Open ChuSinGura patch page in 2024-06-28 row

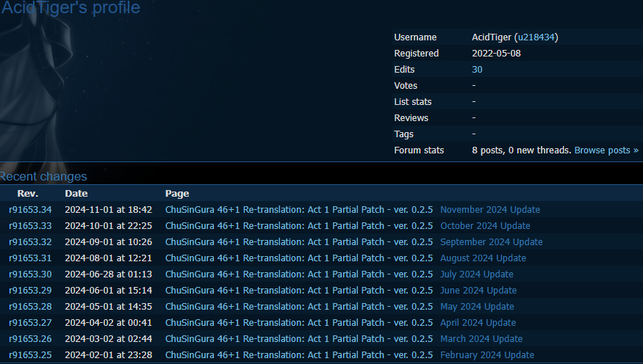(299, 274)
